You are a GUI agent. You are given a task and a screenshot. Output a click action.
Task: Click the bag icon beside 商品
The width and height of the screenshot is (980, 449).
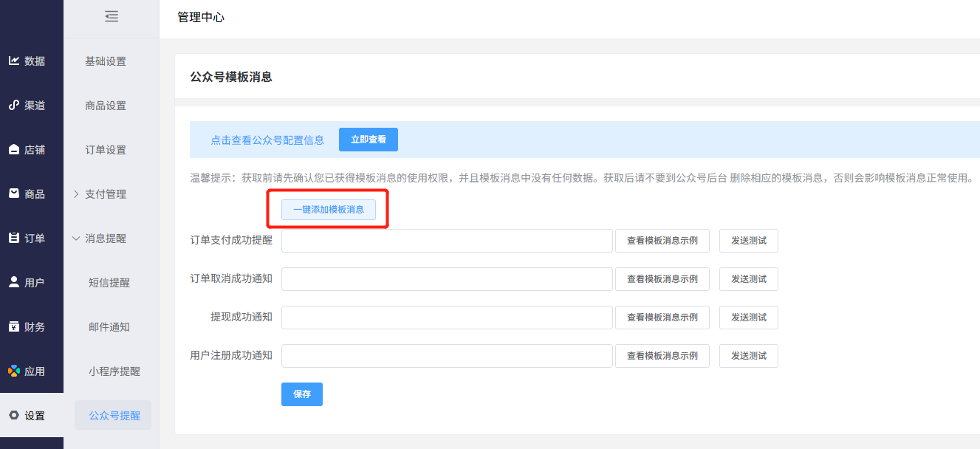tap(14, 193)
